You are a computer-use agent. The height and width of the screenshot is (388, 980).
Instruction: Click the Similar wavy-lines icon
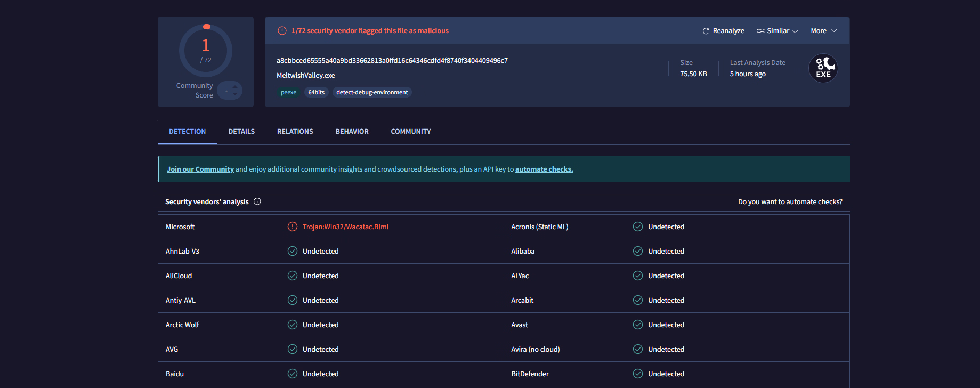(760, 31)
